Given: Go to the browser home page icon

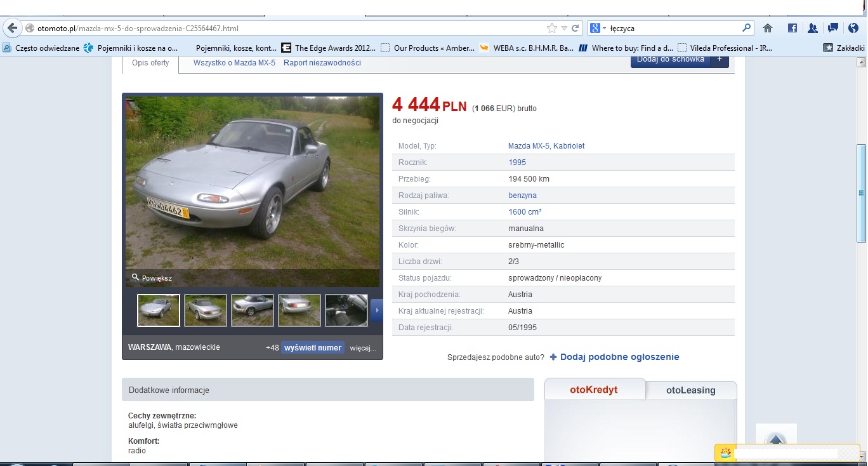Looking at the screenshot, I should (767, 28).
